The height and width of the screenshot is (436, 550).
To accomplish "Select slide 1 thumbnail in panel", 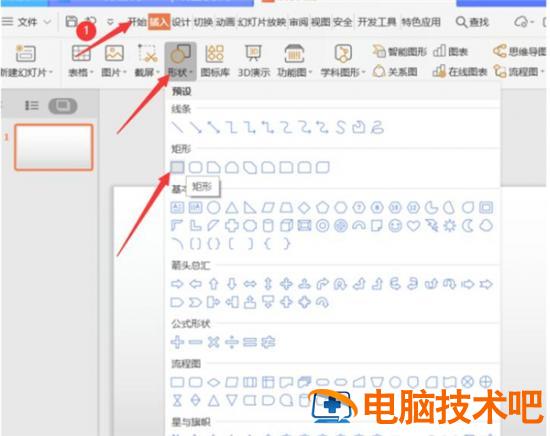I will click(54, 147).
